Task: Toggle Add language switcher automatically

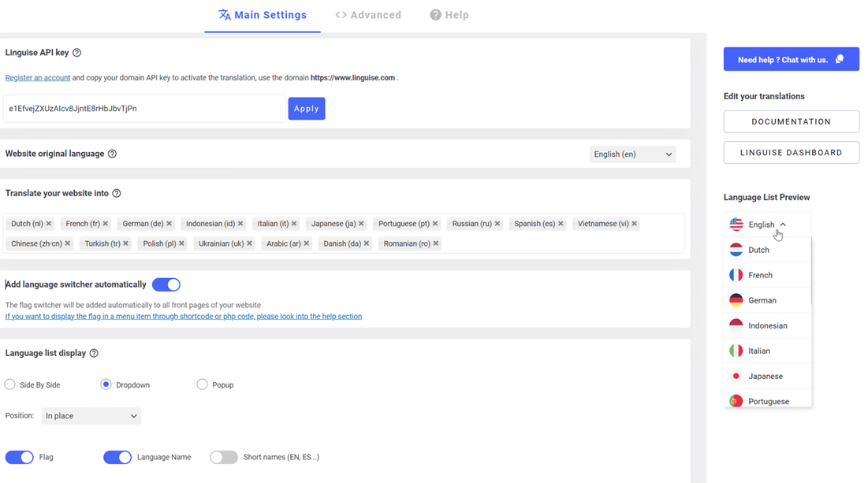Action: pos(166,284)
